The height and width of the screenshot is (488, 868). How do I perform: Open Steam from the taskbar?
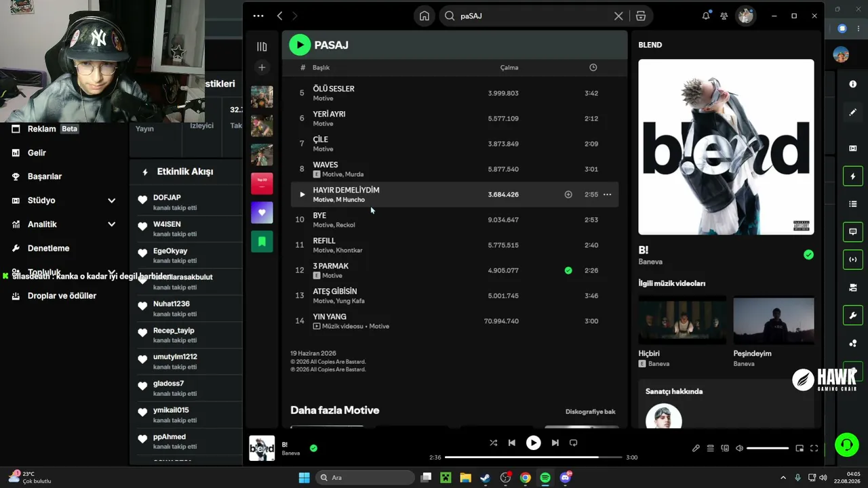[x=486, y=478]
